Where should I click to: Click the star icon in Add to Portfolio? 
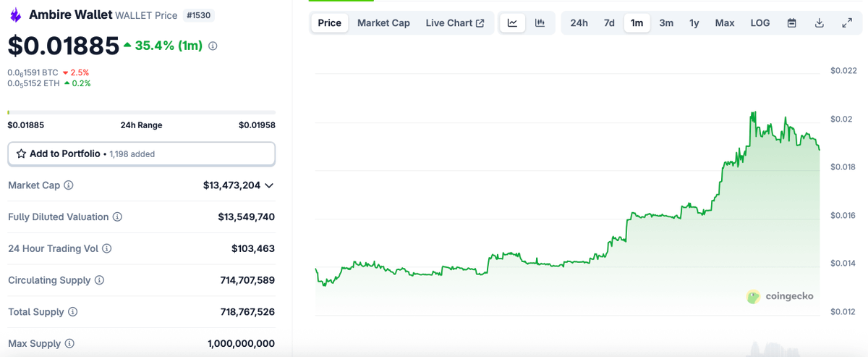[x=21, y=154]
